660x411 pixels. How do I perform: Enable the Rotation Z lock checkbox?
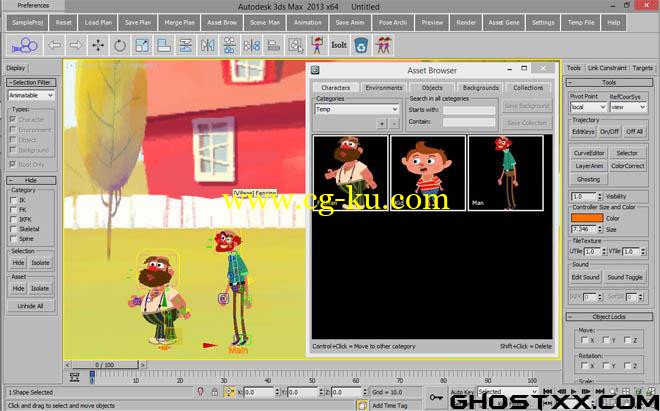627,366
